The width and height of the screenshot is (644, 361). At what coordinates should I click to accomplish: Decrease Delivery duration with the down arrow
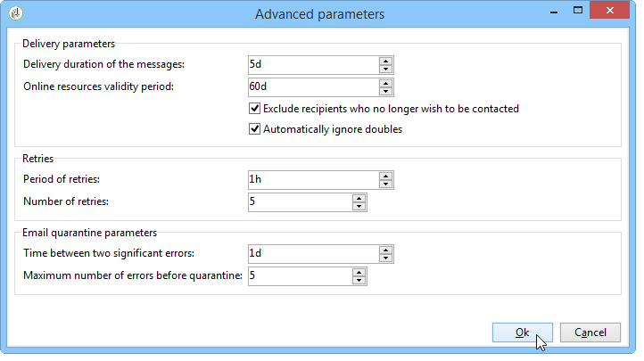coord(385,69)
